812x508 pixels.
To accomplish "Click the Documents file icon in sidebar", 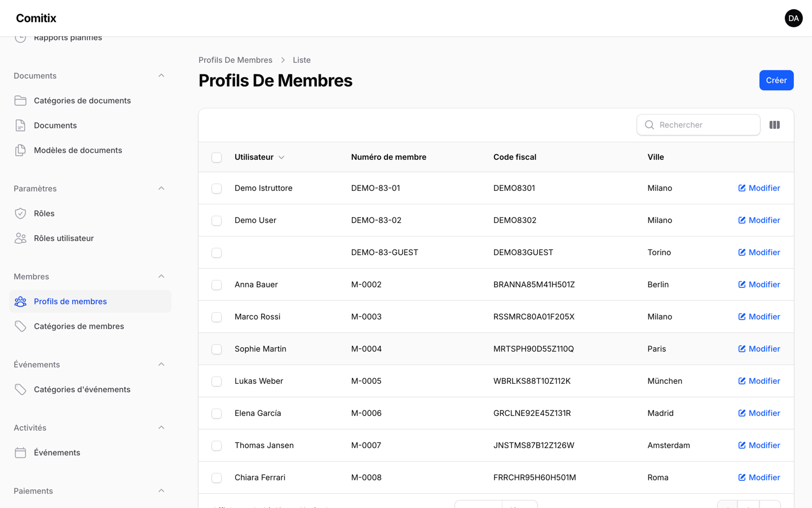I will 20,125.
